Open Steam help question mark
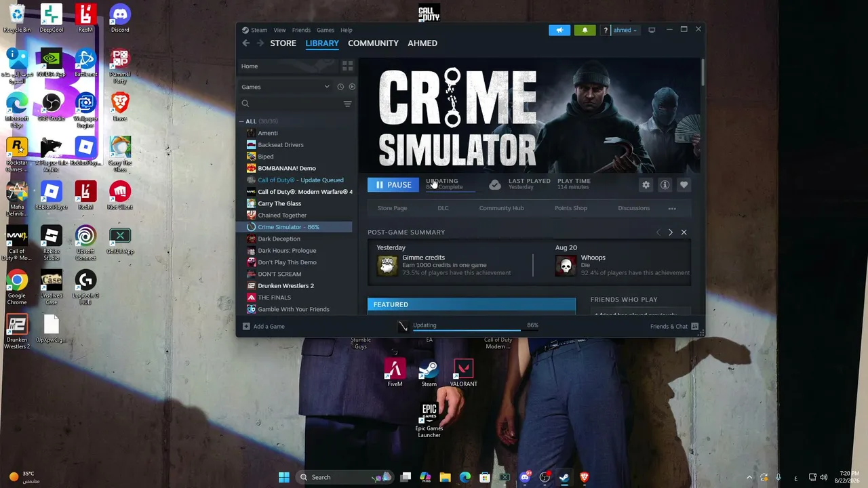The height and width of the screenshot is (488, 868). tap(606, 30)
